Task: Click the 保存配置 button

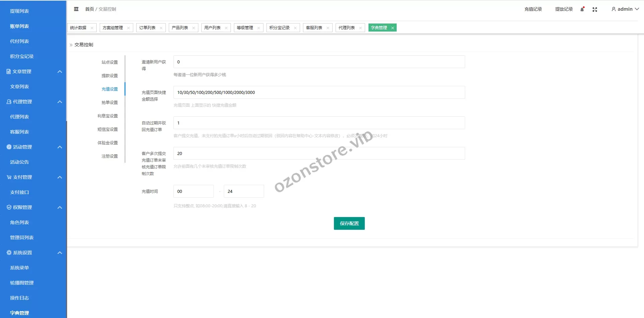Action: point(349,223)
